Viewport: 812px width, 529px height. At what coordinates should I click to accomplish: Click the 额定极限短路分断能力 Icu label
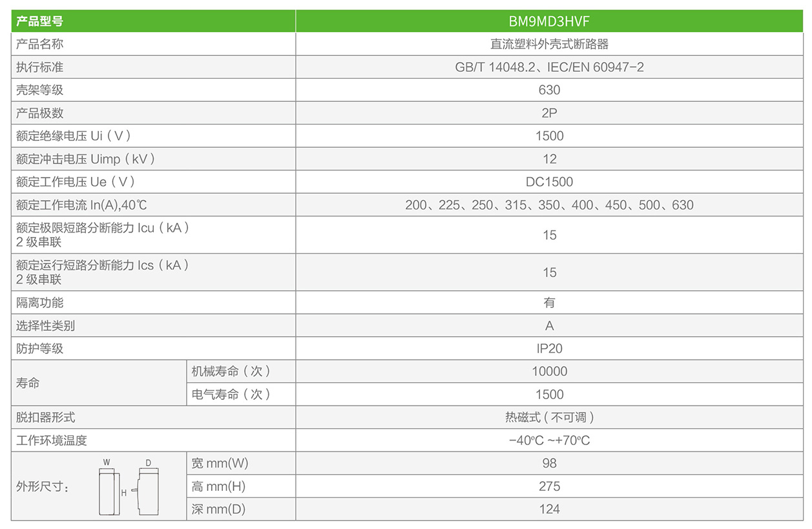(103, 228)
